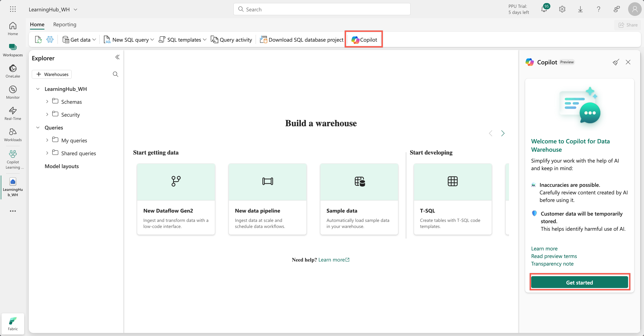Open the top-right settings gear
Image resolution: width=644 pixels, height=336 pixels.
562,9
